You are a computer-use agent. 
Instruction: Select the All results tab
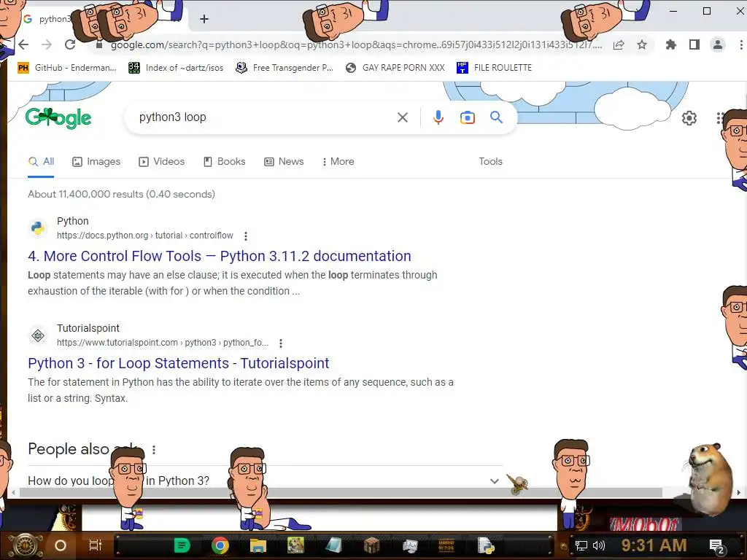[x=41, y=162]
